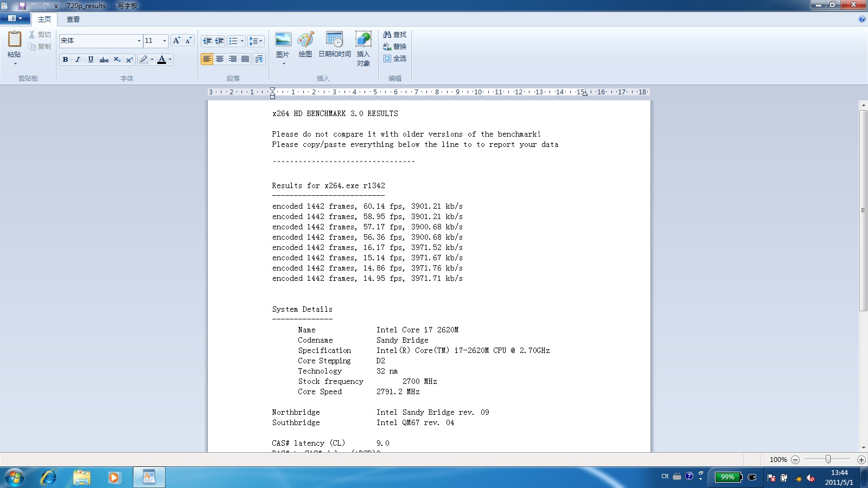Toggle superscript formatting
This screenshot has height=488, width=868.
point(129,60)
